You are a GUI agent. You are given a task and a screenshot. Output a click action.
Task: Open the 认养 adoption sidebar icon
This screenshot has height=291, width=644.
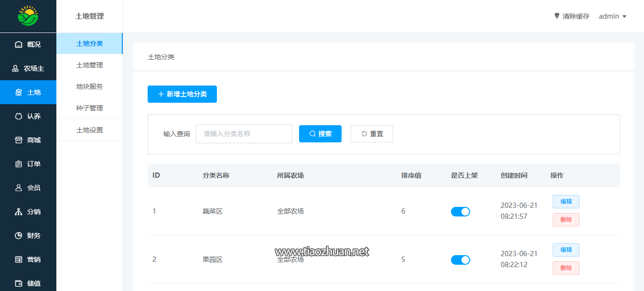coord(19,116)
